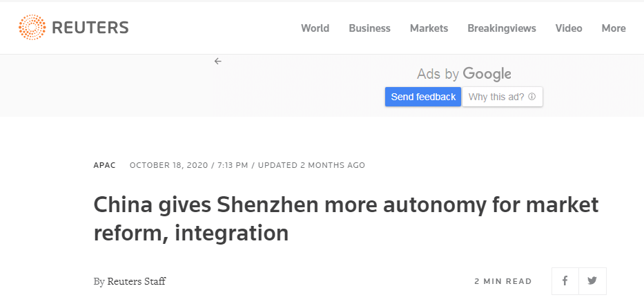Open the APAC category link
The image size is (644, 304).
tap(105, 165)
